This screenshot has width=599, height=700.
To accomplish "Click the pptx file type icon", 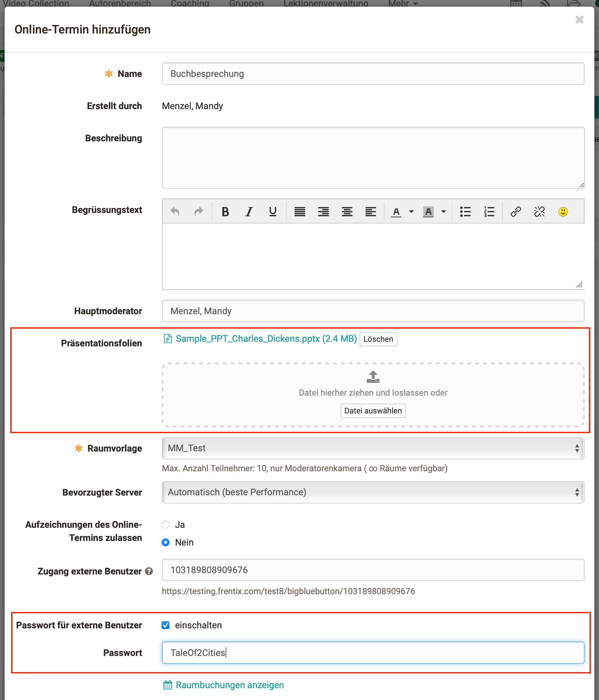I will [x=167, y=338].
